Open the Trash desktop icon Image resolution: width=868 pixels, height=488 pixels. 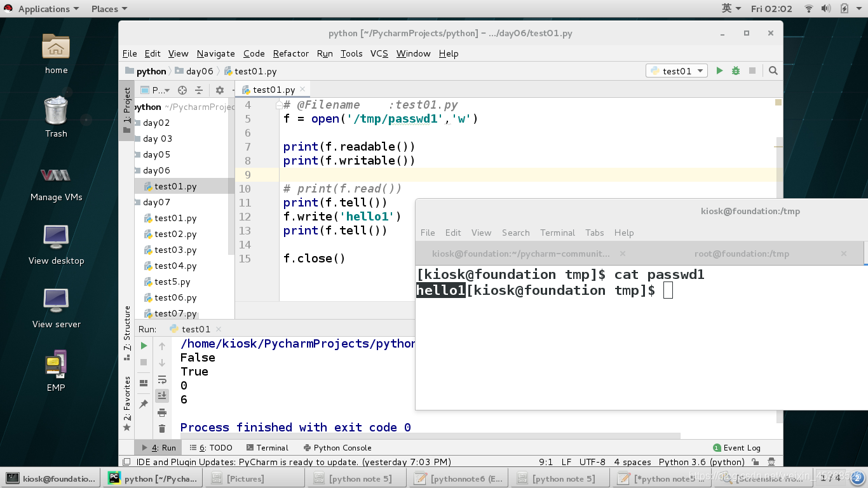(56, 117)
